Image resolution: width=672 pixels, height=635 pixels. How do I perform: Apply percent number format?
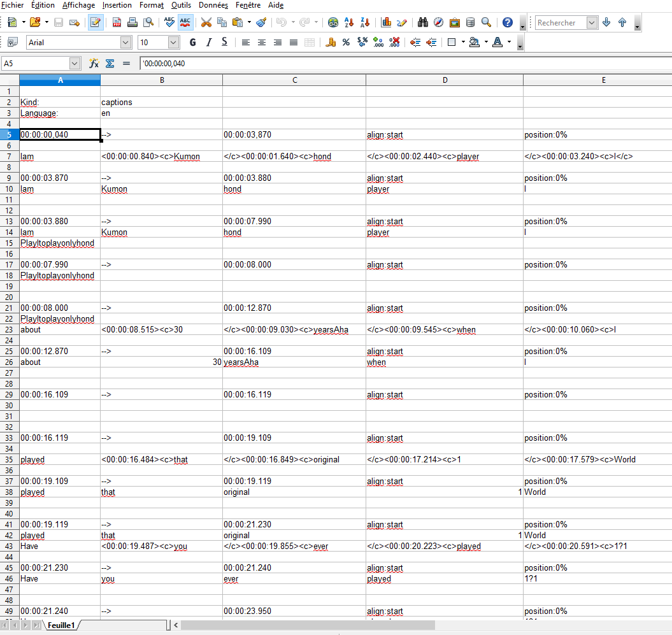346,43
